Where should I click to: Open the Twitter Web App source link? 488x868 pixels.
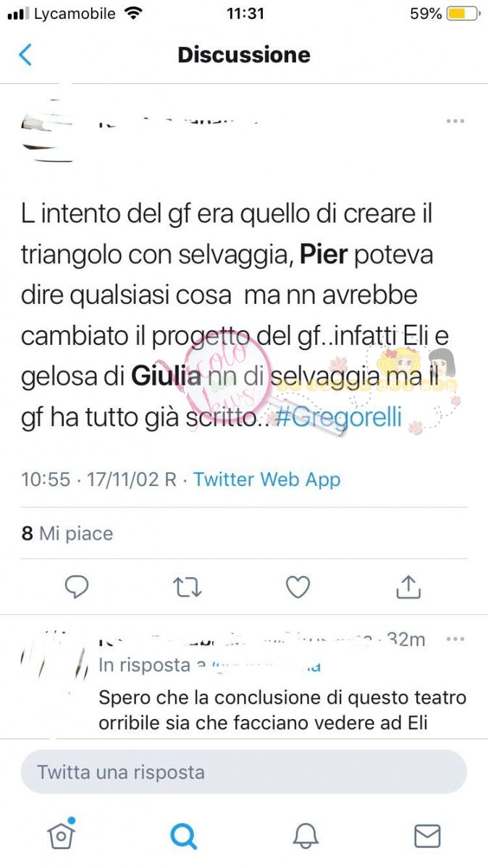point(266,479)
